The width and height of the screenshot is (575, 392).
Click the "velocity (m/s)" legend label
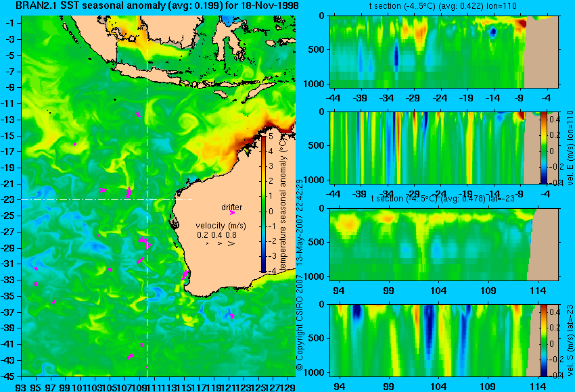click(x=221, y=226)
